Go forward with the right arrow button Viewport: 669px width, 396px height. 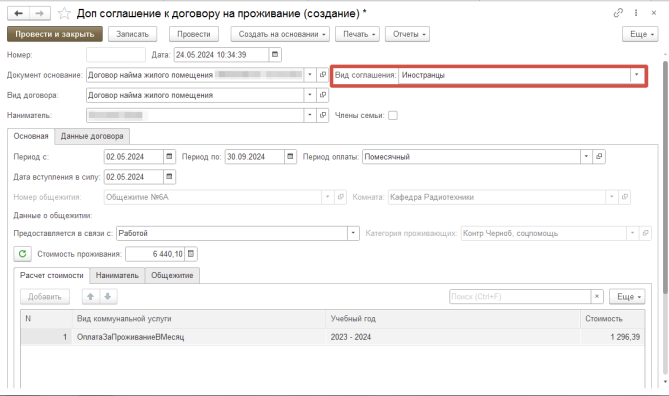[x=40, y=14]
